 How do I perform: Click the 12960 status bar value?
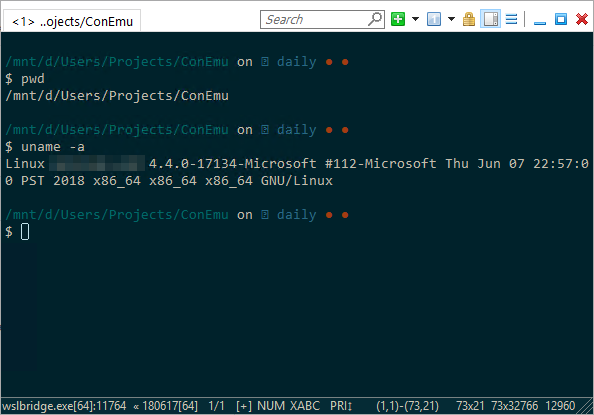tap(560, 406)
